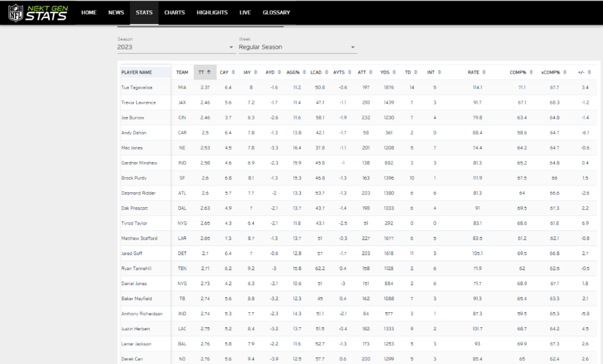Sort by IAY column sort icon
603x364 pixels.
(255, 72)
